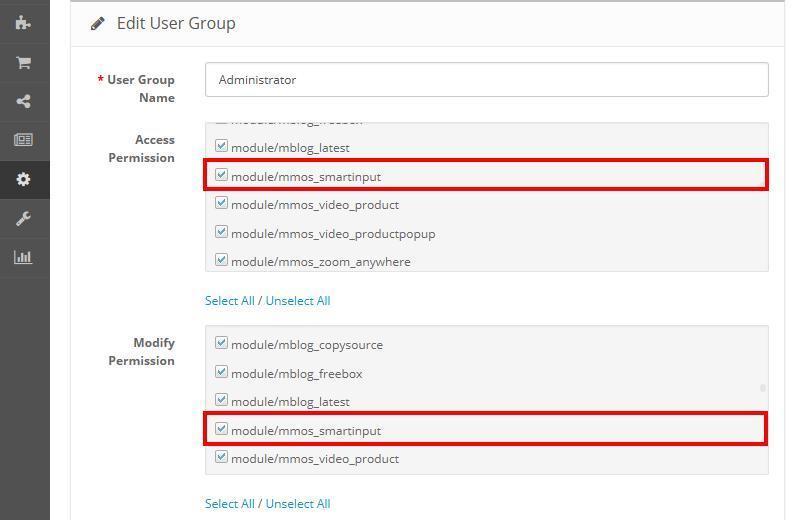This screenshot has width=800, height=520.
Task: Click the Modify Permission list scrollbar
Action: pos(763,388)
